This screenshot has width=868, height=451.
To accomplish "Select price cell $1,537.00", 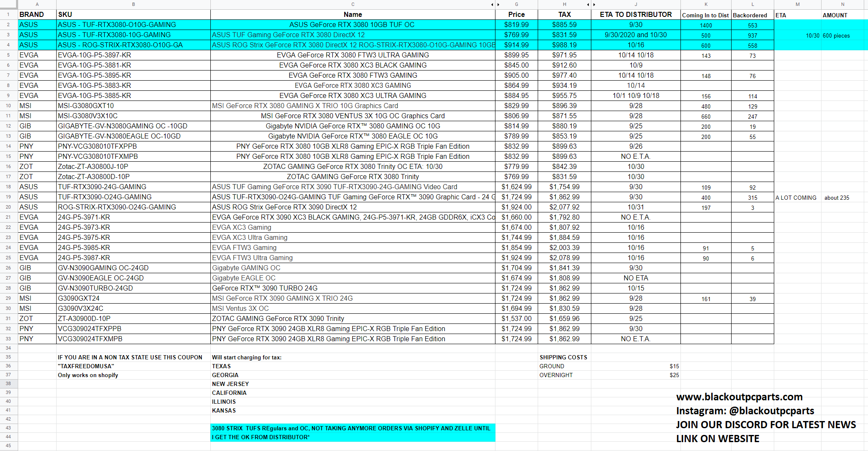I will pos(517,318).
